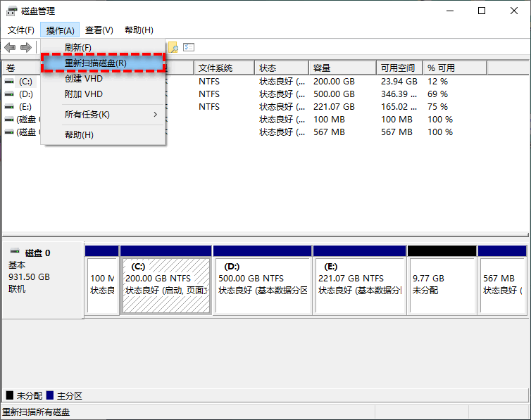Expand the 所有任务(K) submenu
Viewport: 531px width, 420px height.
(x=103, y=115)
